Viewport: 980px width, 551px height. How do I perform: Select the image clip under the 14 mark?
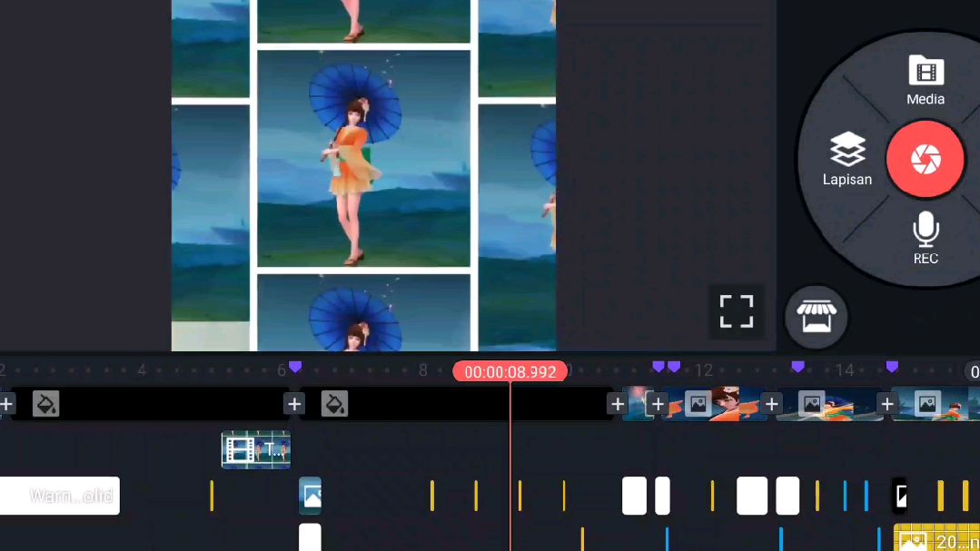829,404
